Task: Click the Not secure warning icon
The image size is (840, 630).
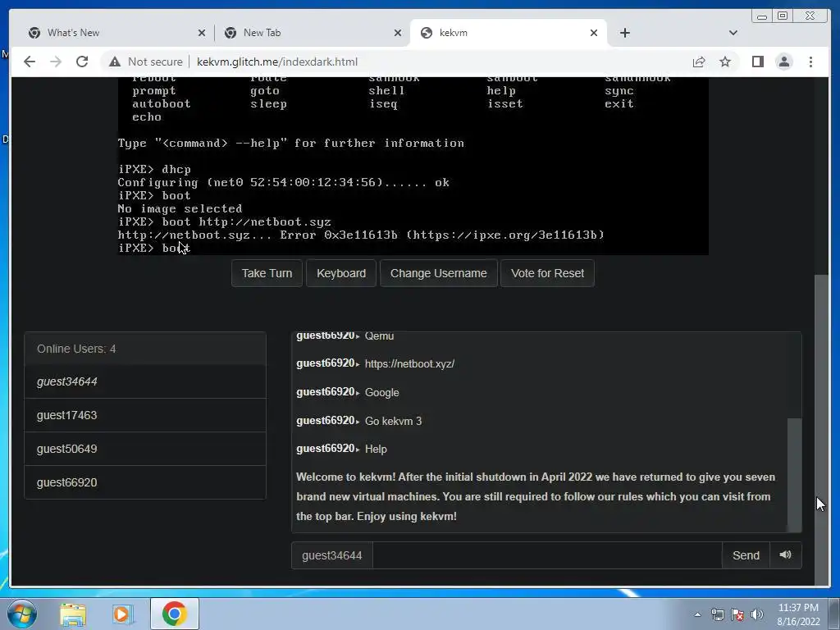Action: tap(115, 62)
